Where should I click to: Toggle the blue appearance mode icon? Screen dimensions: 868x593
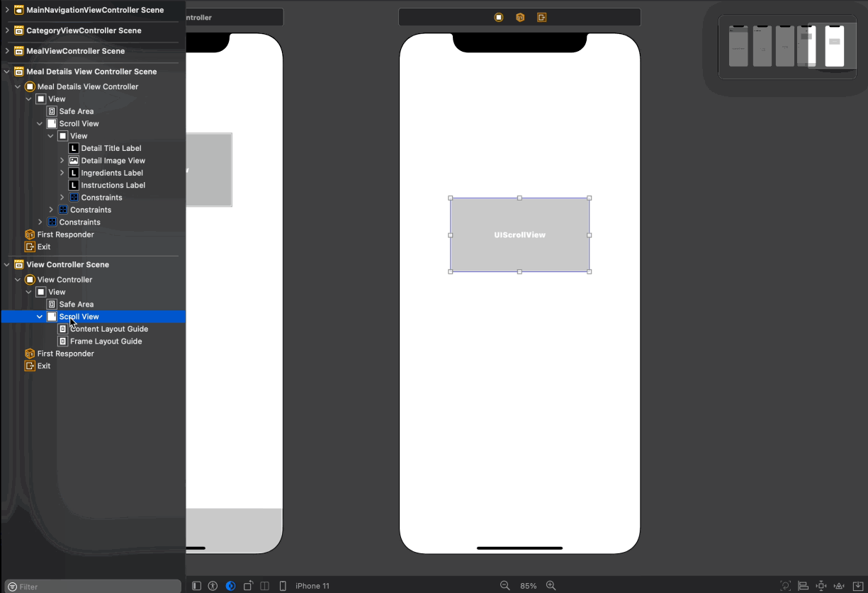230,586
